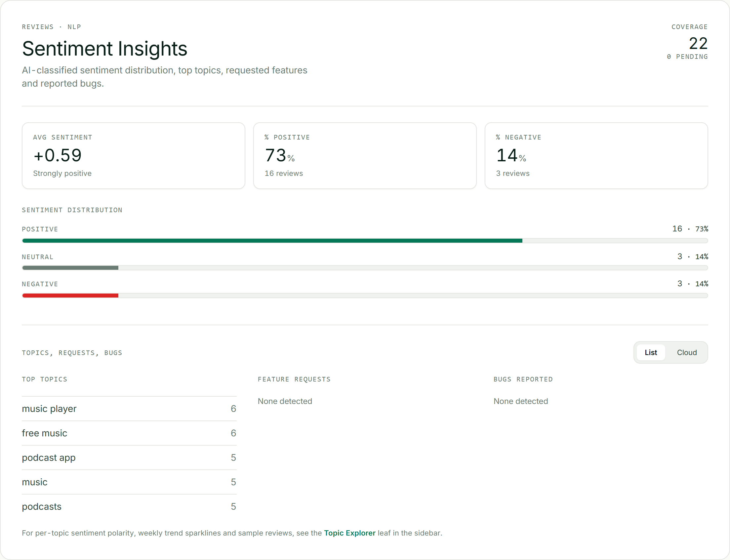730x560 pixels.
Task: Click the 'SENTIMENT DISTRIBUTION' section label
Action: (x=72, y=210)
